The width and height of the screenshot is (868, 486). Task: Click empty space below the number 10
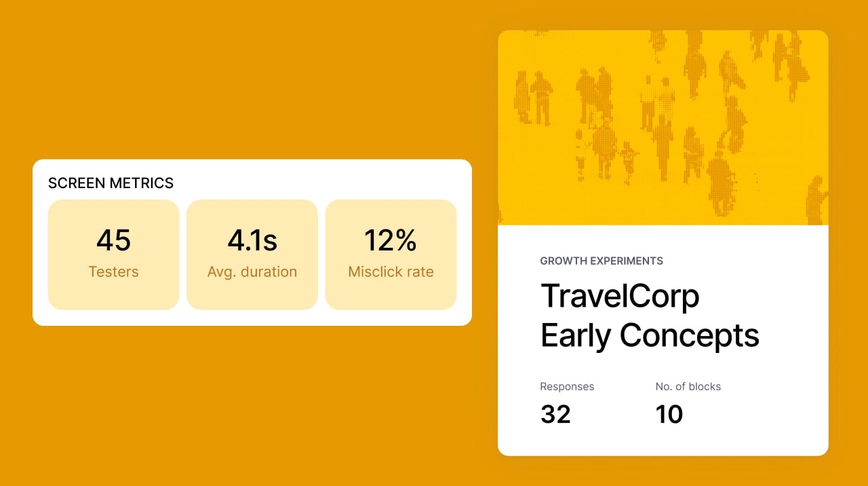(669, 441)
